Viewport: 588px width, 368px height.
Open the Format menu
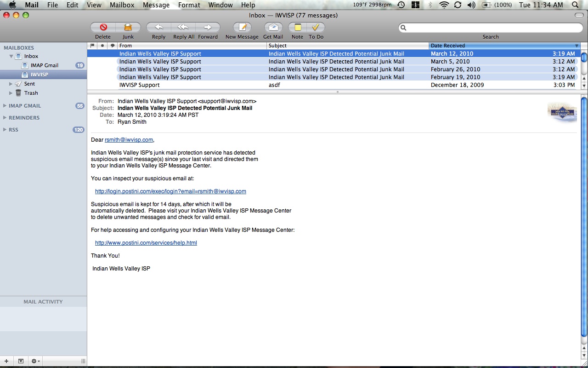pyautogui.click(x=189, y=5)
